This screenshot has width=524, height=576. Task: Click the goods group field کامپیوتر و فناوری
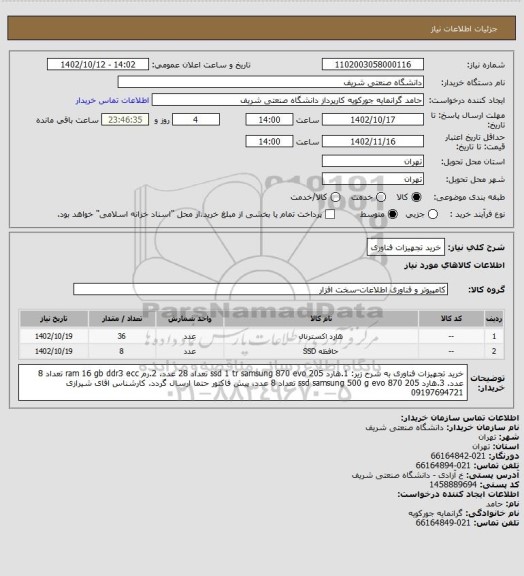(x=260, y=289)
